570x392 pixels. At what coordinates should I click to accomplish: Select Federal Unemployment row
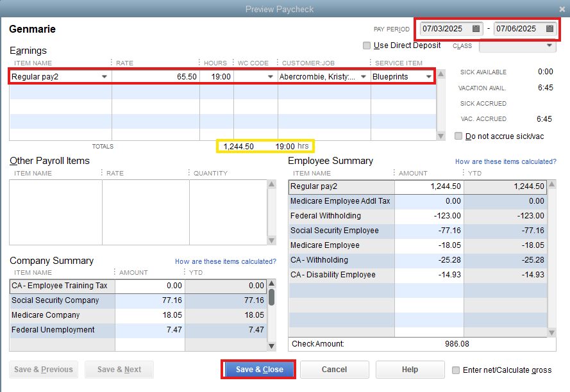tap(138, 329)
